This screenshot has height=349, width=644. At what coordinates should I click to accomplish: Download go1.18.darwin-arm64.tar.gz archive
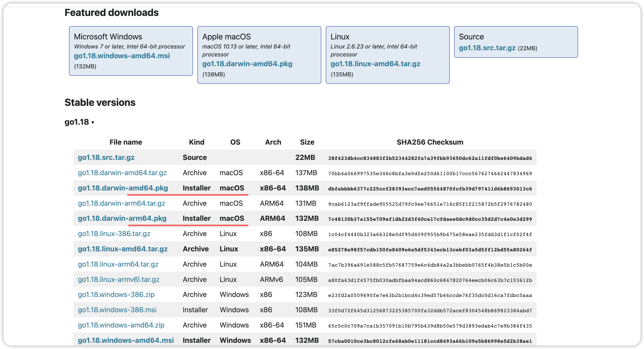tap(121, 203)
